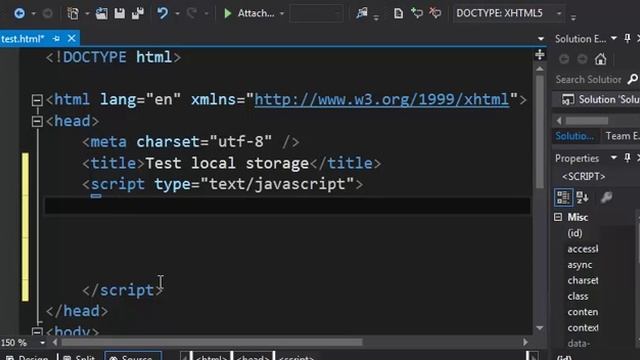Switch to Source view
This screenshot has height=360, width=640.
tap(133, 356)
